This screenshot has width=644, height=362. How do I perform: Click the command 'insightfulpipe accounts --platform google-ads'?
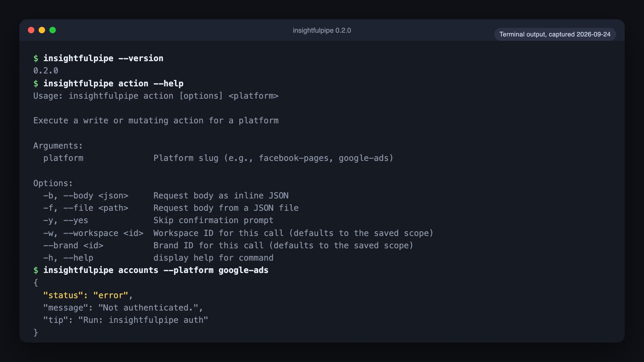tap(156, 270)
